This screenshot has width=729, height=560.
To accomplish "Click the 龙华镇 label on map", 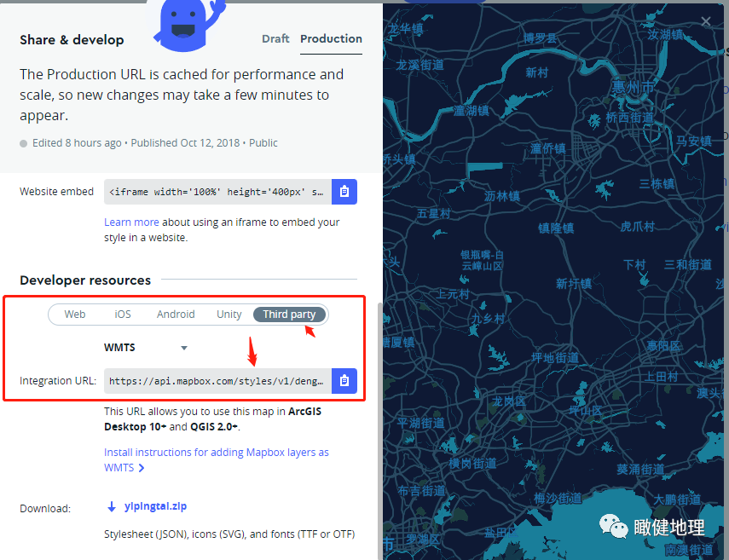I will click(406, 28).
